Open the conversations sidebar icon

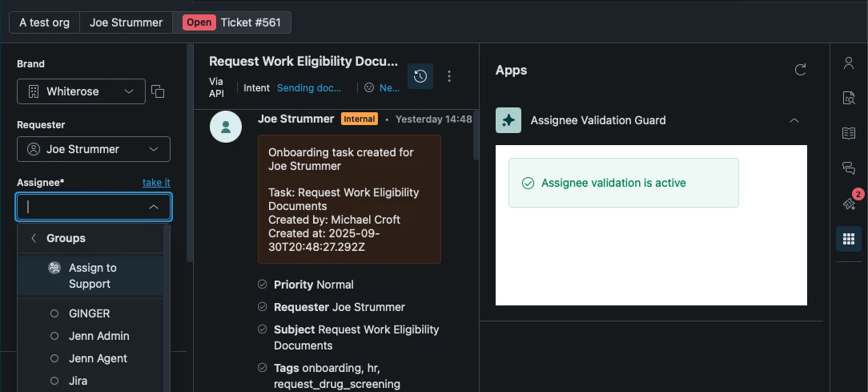coord(848,168)
